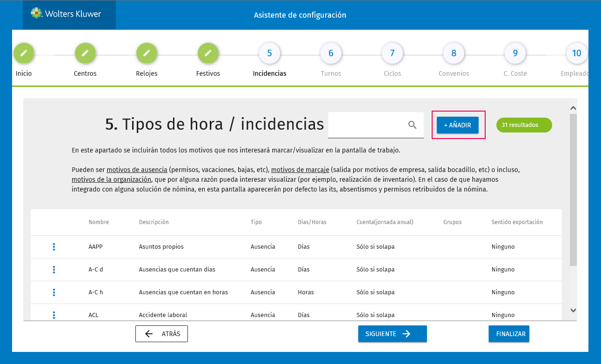
Task: Click the 'Asistente de configuración' title
Action: [x=300, y=15]
